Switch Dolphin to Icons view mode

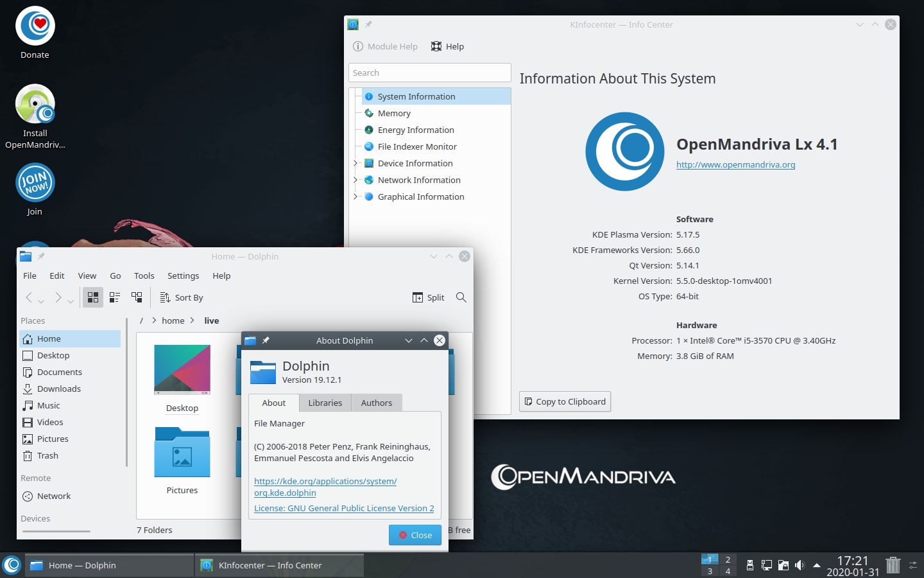(x=93, y=297)
